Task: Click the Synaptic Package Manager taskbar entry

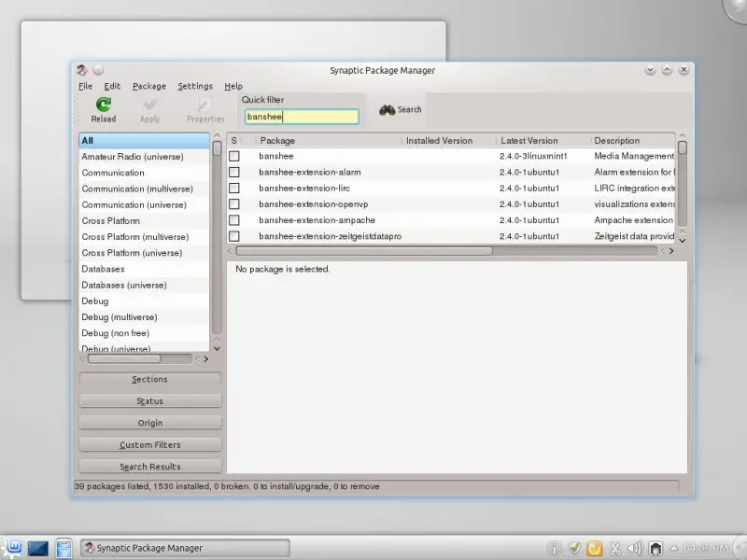Action: 185,548
